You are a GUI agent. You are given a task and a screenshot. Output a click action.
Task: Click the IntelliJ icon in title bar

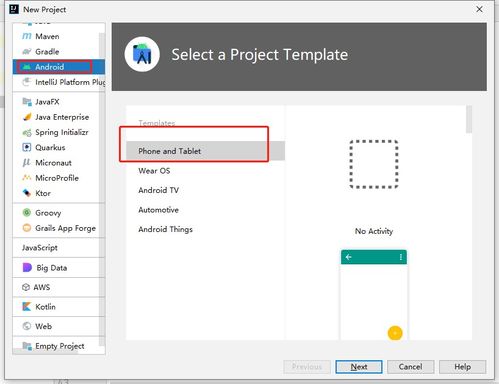pyautogui.click(x=14, y=9)
